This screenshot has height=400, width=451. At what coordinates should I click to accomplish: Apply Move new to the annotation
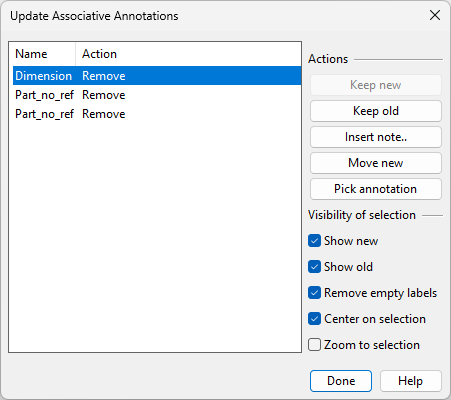pyautogui.click(x=376, y=163)
